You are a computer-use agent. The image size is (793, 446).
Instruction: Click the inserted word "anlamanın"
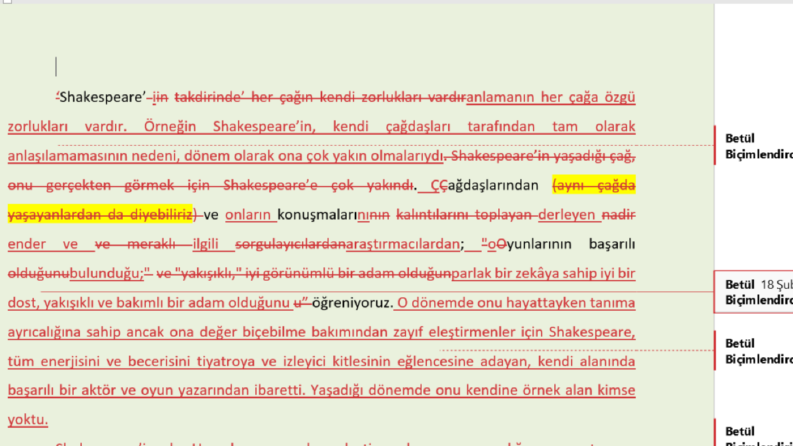click(500, 97)
